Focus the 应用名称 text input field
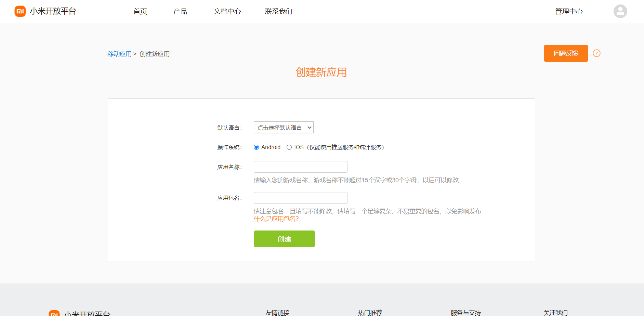 coord(300,167)
